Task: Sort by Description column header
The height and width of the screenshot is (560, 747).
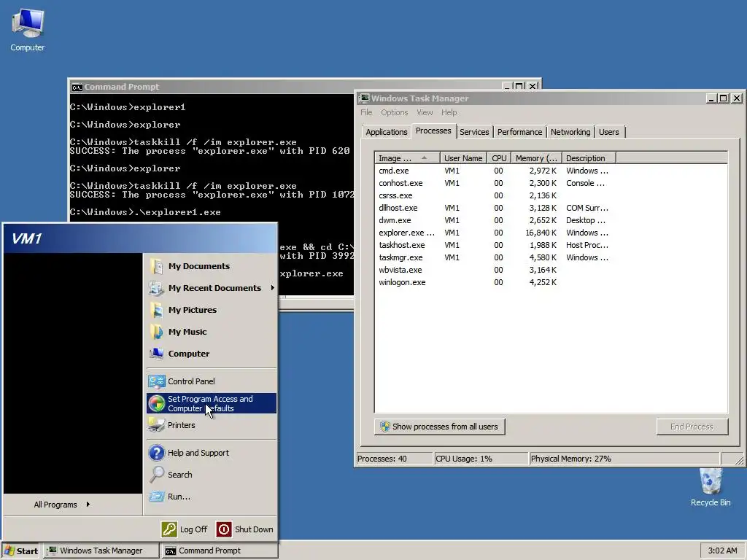Action: [x=589, y=158]
